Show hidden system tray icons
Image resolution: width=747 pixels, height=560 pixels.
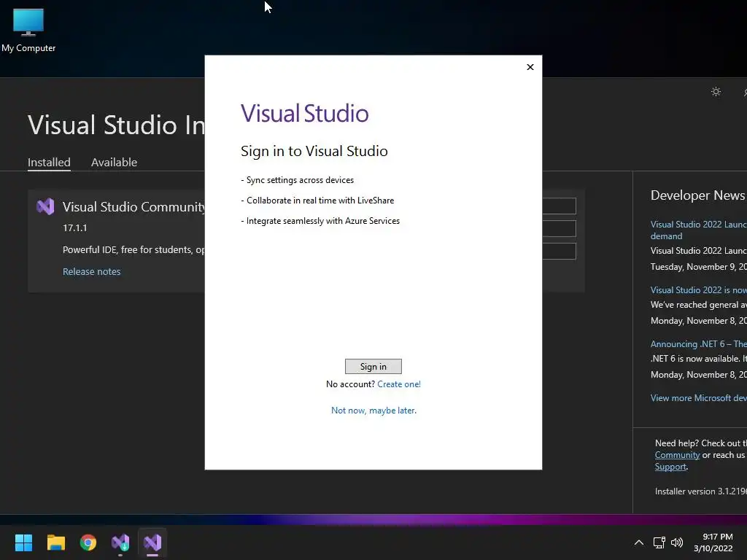tap(639, 542)
